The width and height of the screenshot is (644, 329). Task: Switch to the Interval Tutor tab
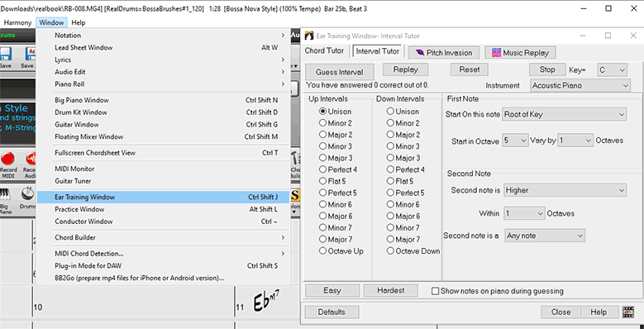click(378, 51)
